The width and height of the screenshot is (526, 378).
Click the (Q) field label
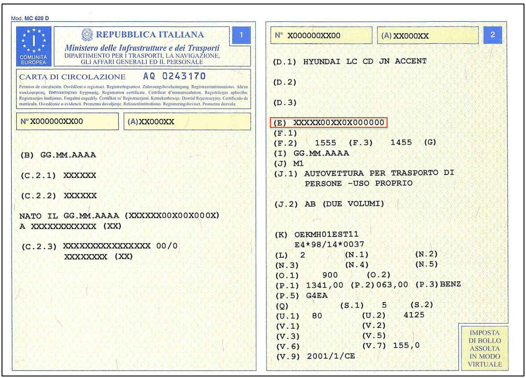282,306
